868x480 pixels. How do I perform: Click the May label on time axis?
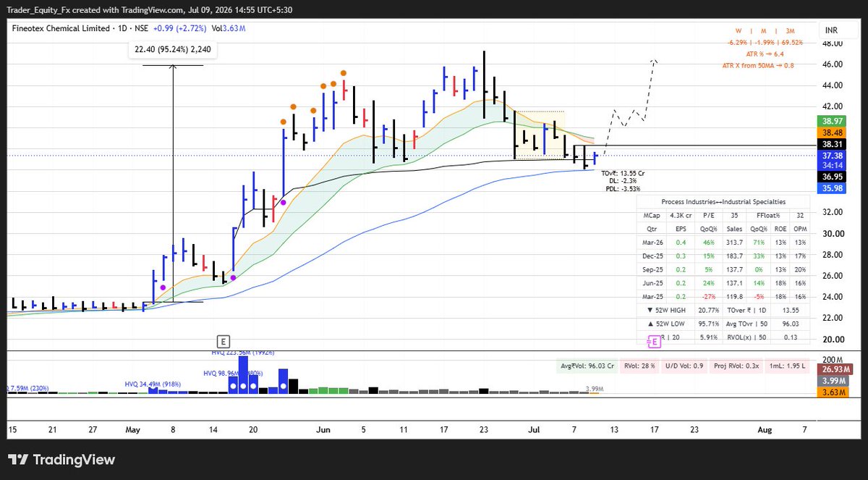[x=132, y=429]
